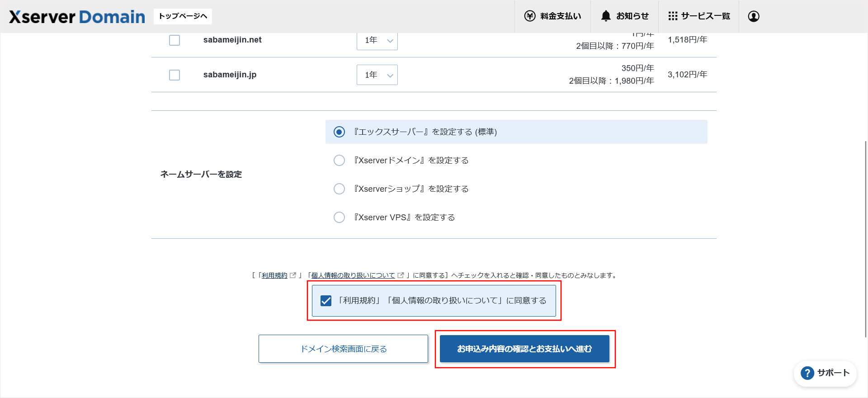The width and height of the screenshot is (868, 398).
Task: Click the services grid icon
Action: 673,16
